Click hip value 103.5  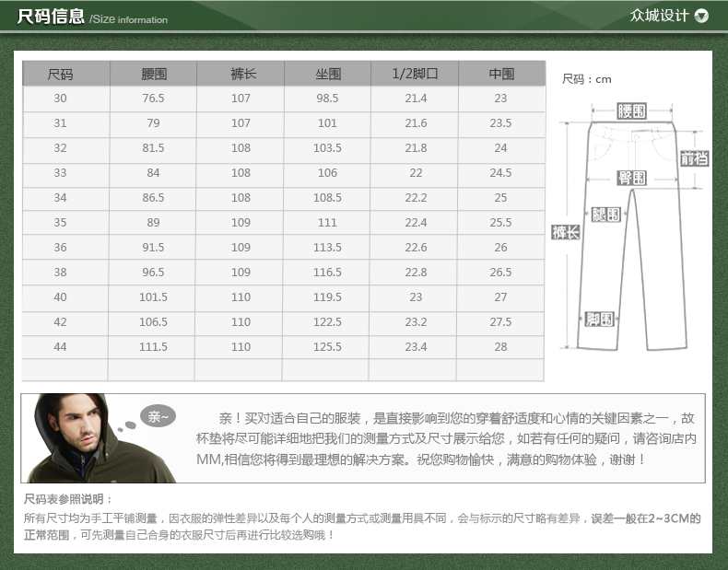pyautogui.click(x=327, y=148)
